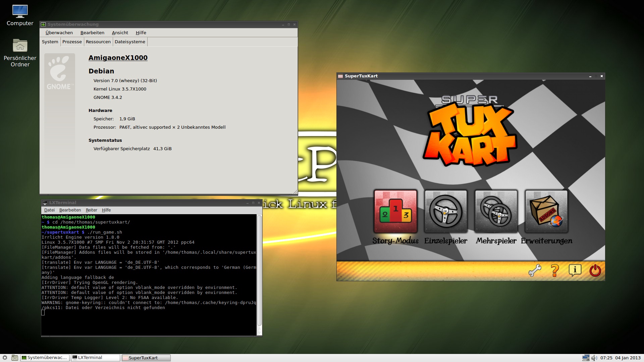Switch to the Prozesse tab
644x362 pixels.
(72, 42)
